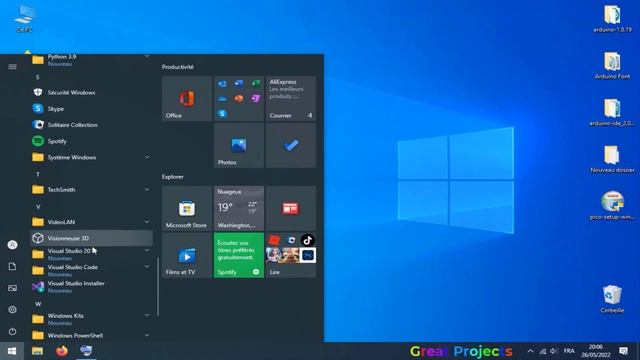Select the Corbeille recycle bin
Image resolution: width=640 pixels, height=360 pixels.
(x=612, y=299)
